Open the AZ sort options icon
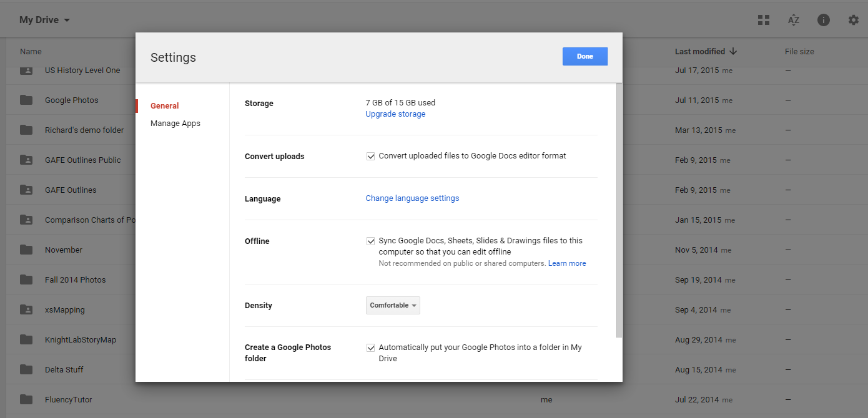868x418 pixels. (793, 20)
